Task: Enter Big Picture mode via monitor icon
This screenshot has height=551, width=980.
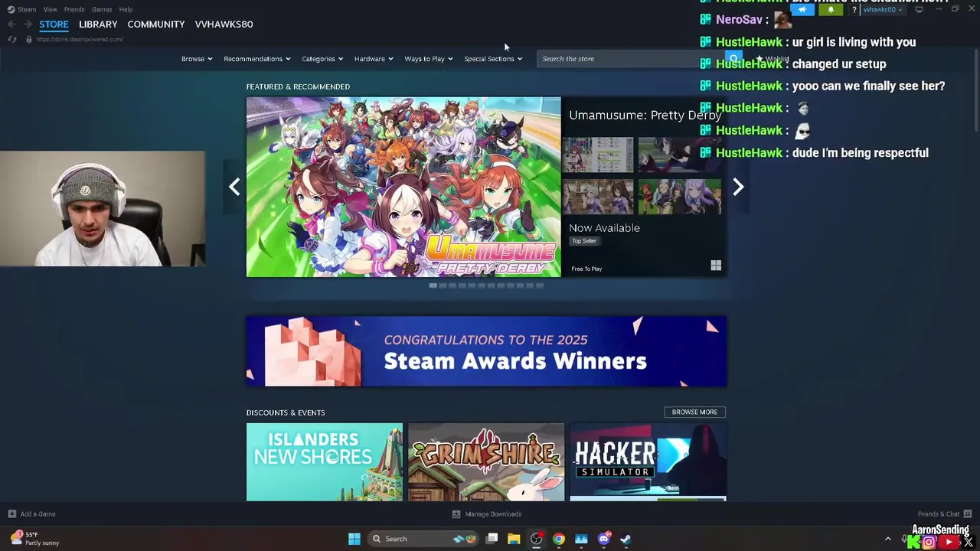Action: click(x=919, y=9)
